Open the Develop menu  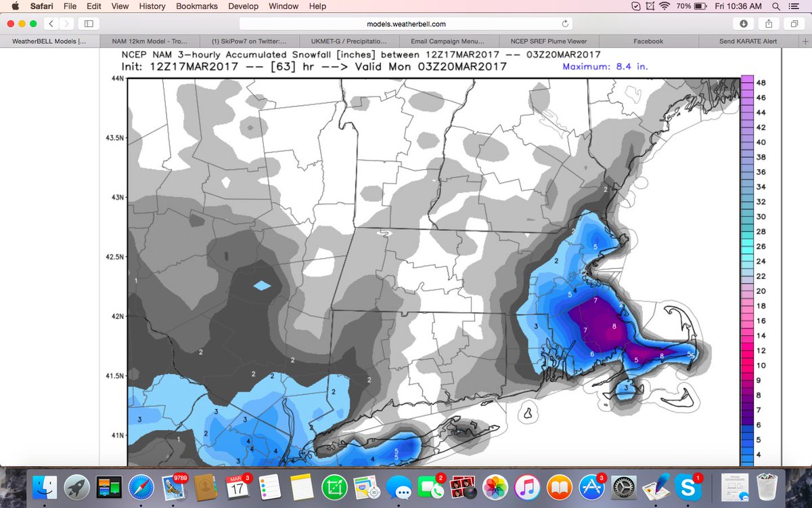[243, 6]
